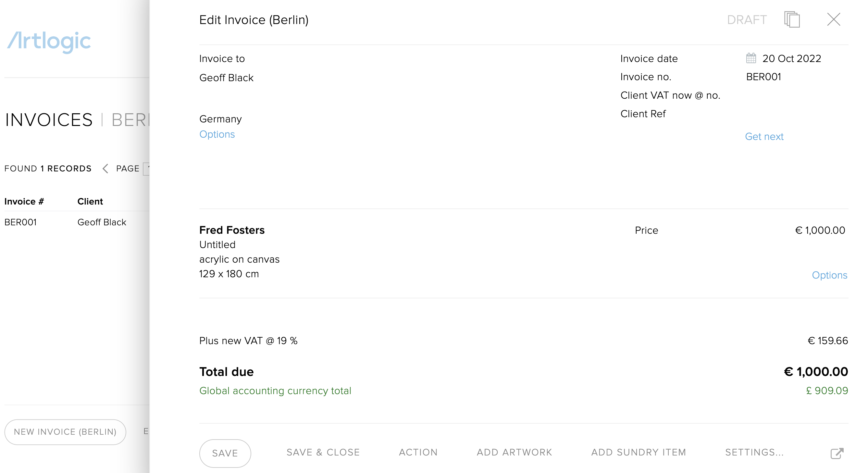Click the Get next link
Screen dimensions: 868x473
(x=764, y=136)
